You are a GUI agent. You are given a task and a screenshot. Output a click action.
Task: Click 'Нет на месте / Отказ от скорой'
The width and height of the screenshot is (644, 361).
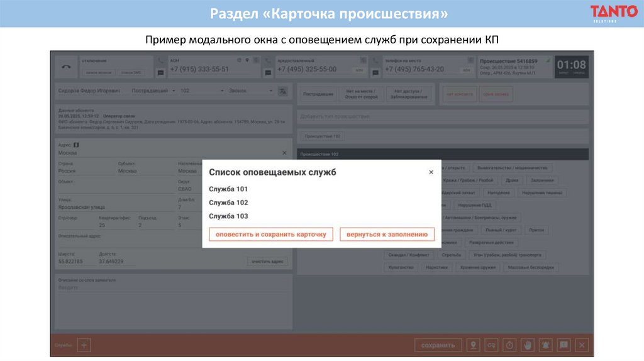click(361, 94)
